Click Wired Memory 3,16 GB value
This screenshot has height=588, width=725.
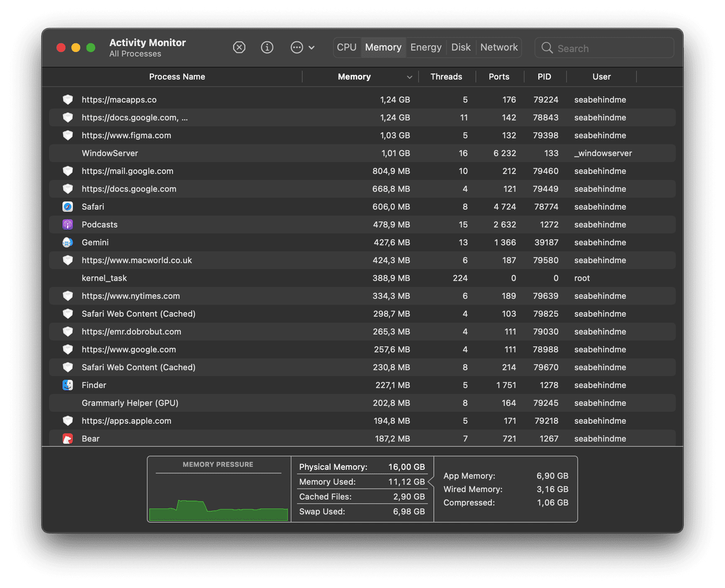pos(552,489)
